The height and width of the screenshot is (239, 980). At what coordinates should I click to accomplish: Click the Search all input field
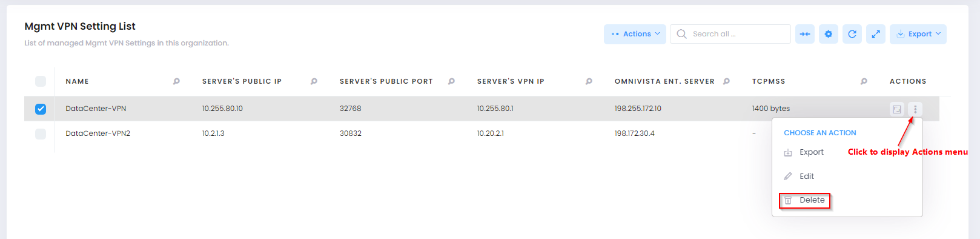(730, 34)
